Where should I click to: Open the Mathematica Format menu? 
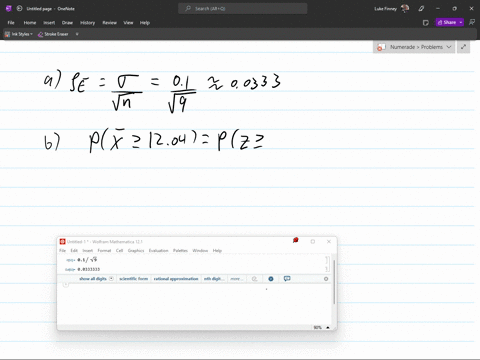[x=104, y=251]
